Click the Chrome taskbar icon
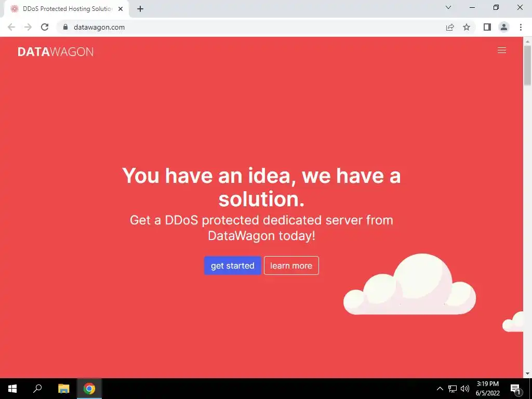The width and height of the screenshot is (532, 399). pyautogui.click(x=89, y=389)
